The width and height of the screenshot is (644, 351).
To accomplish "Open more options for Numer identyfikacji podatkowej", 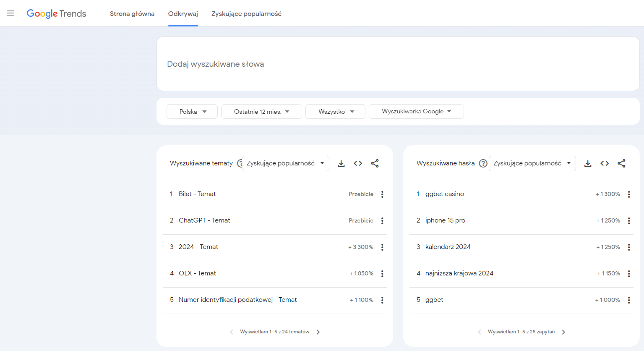I will point(382,300).
